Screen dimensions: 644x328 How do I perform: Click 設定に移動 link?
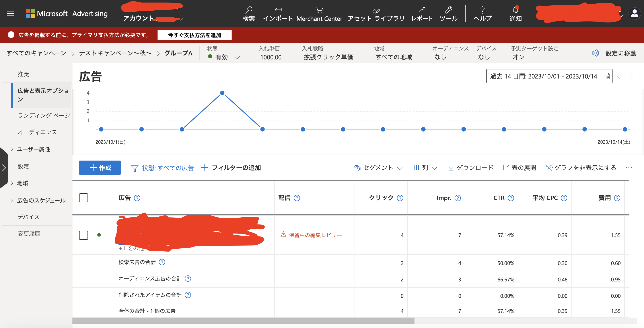[621, 53]
